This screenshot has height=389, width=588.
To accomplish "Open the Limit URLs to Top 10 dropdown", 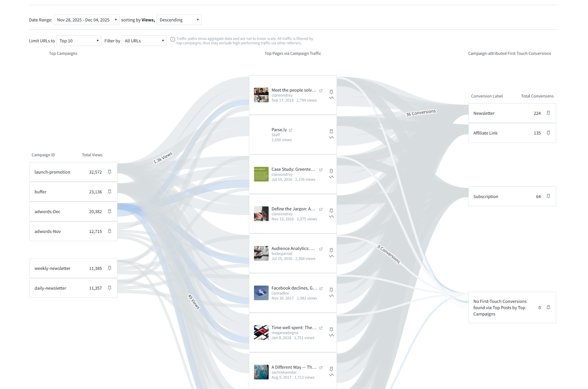I will [x=79, y=40].
